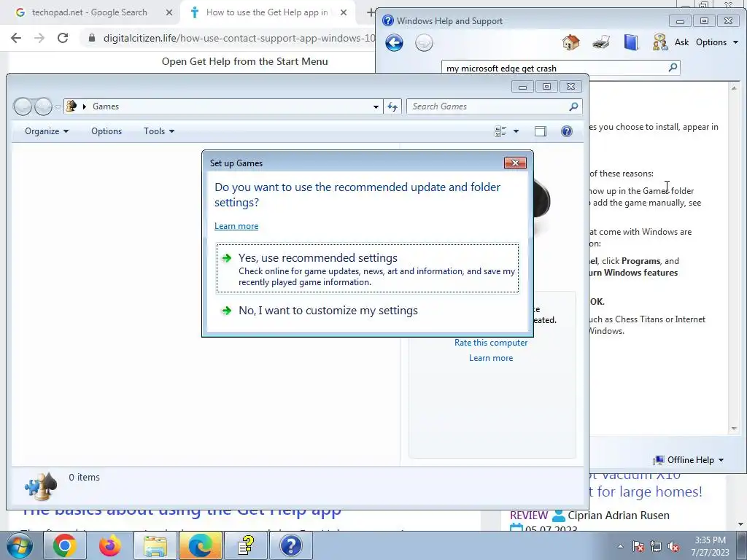
Task: Click the network tray icon
Action: click(x=656, y=547)
